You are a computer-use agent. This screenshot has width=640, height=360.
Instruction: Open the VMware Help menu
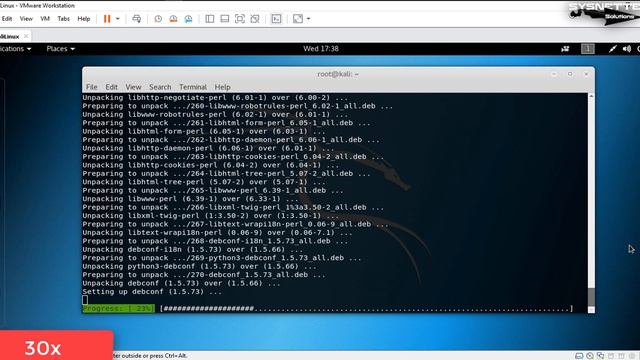(84, 19)
